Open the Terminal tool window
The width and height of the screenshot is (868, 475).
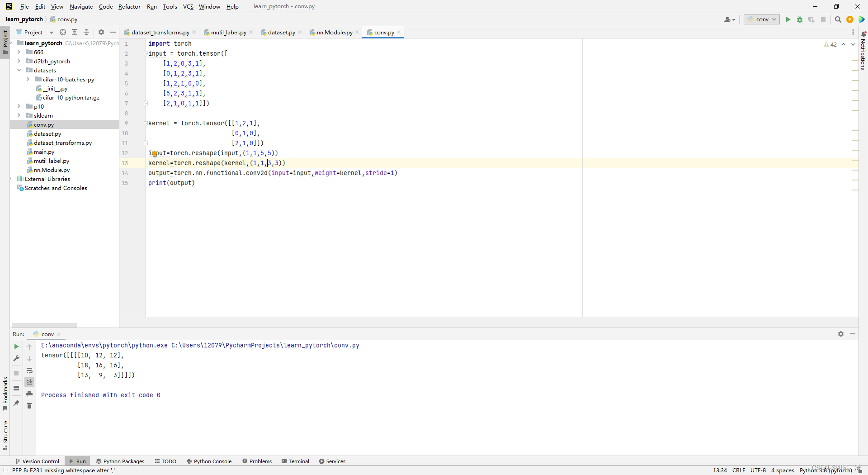[x=295, y=461]
